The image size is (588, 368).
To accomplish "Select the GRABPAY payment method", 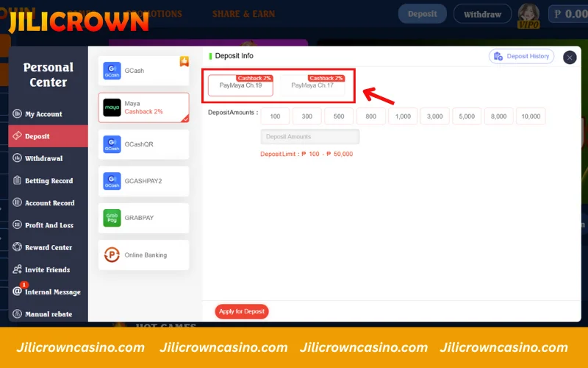I will pos(143,218).
